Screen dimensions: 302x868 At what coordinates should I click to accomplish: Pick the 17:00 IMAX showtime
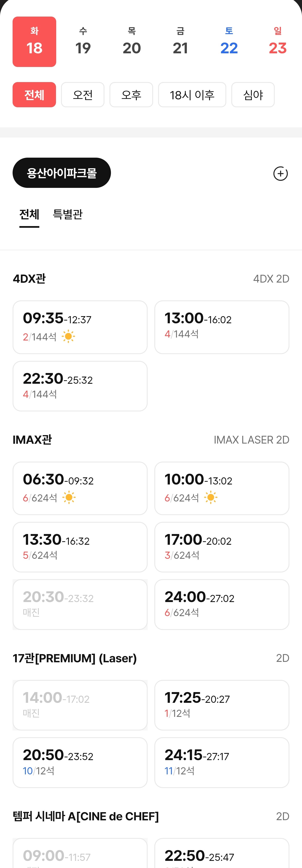click(221, 547)
